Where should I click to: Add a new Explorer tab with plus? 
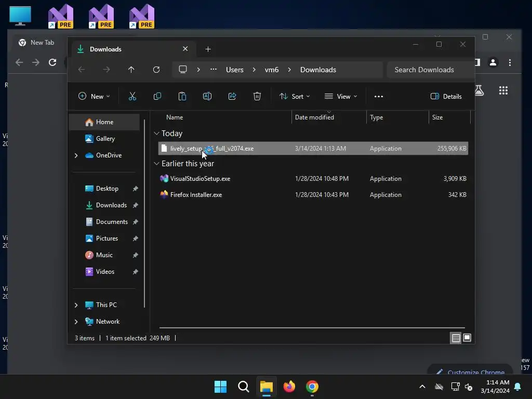pos(208,49)
